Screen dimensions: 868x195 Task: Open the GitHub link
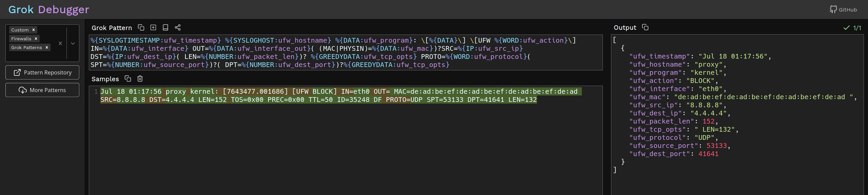pyautogui.click(x=843, y=9)
